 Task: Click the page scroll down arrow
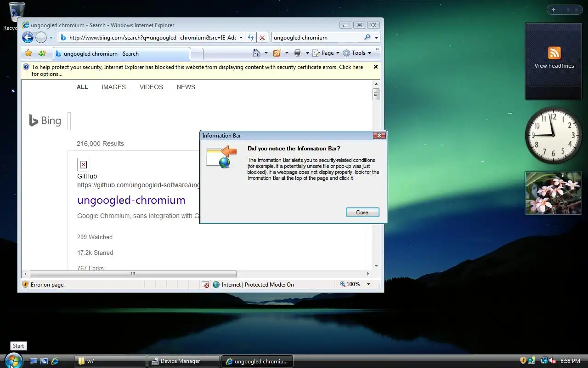376,266
